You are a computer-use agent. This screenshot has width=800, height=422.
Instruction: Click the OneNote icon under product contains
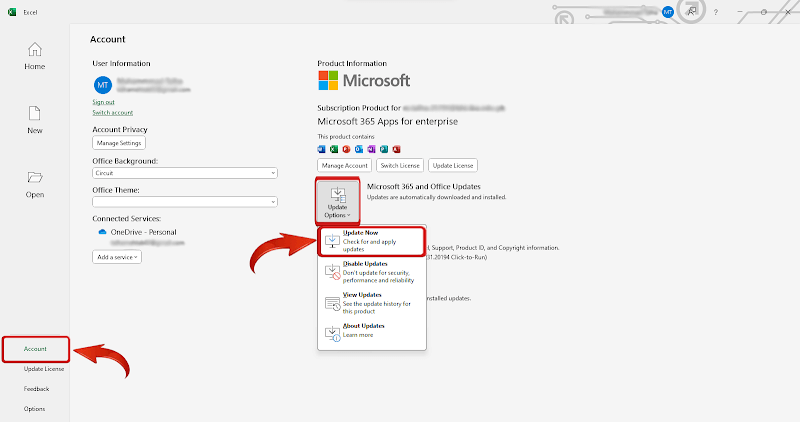371,149
